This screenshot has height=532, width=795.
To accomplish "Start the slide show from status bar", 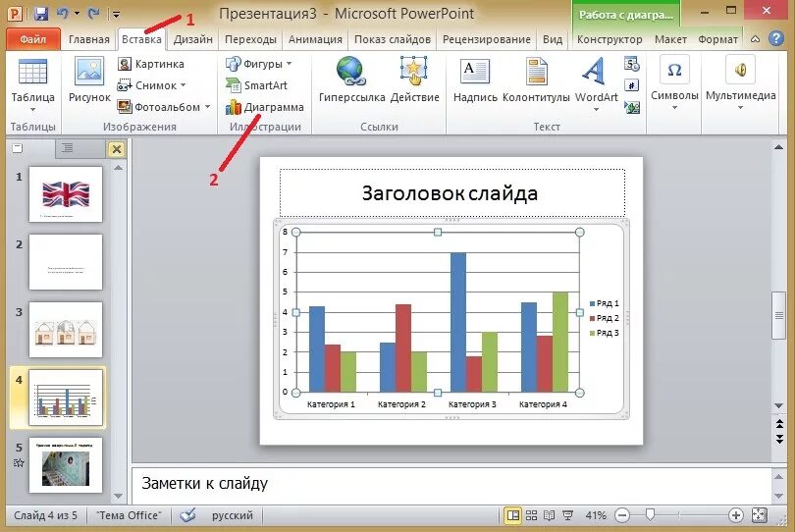I will pyautogui.click(x=568, y=515).
